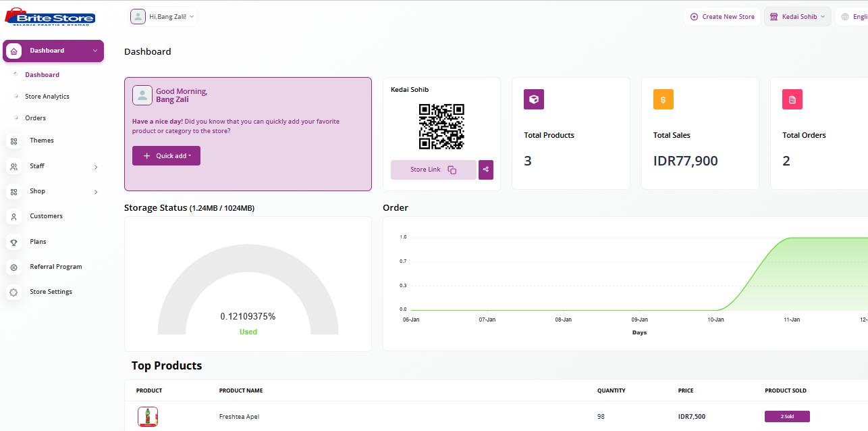
Task: Go to Store Analytics
Action: 47,97
